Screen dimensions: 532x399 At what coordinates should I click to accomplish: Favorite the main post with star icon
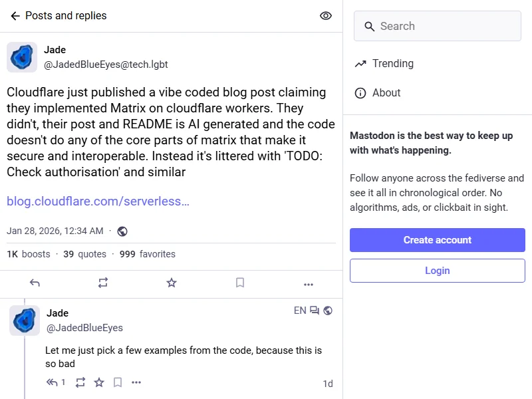coord(172,283)
